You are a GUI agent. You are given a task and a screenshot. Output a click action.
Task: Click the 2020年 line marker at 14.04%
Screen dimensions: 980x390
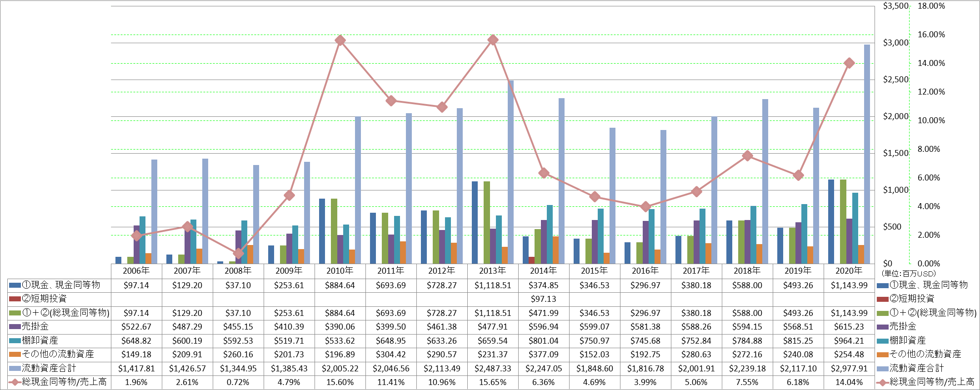pos(849,63)
